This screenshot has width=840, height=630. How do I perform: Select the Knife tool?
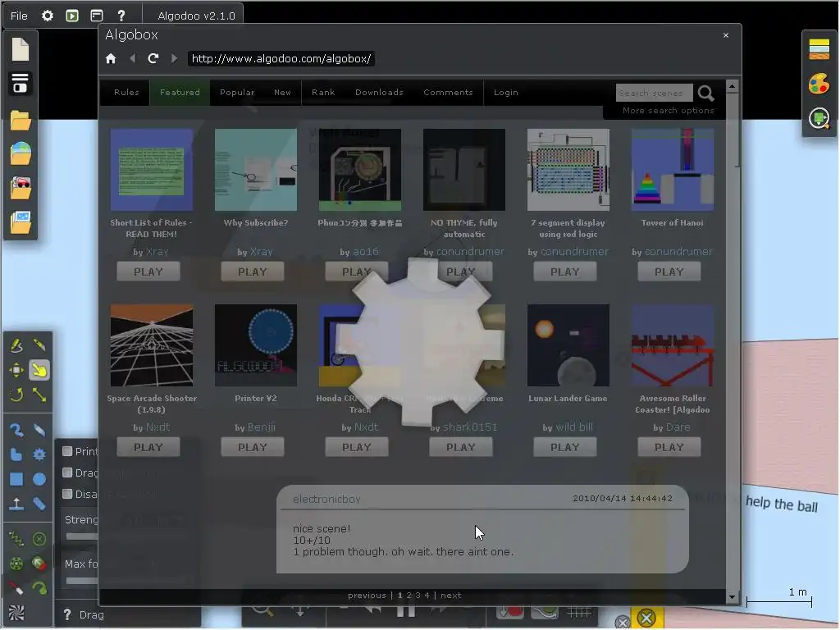[39, 345]
